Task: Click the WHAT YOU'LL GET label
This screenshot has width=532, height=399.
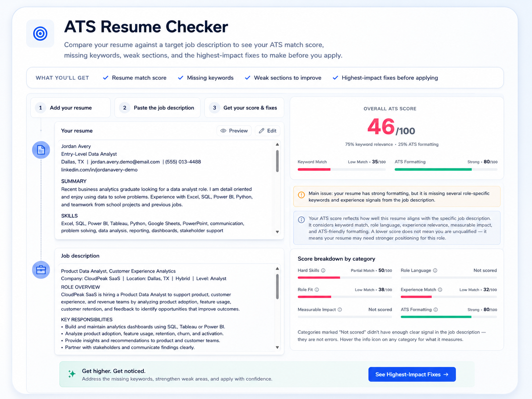Action: (x=62, y=78)
